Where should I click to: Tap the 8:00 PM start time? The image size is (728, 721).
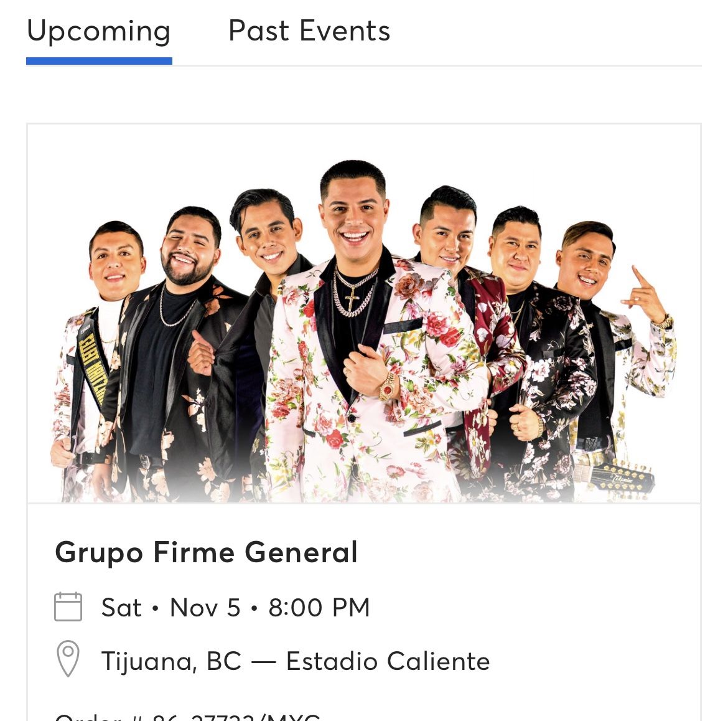[x=319, y=608]
